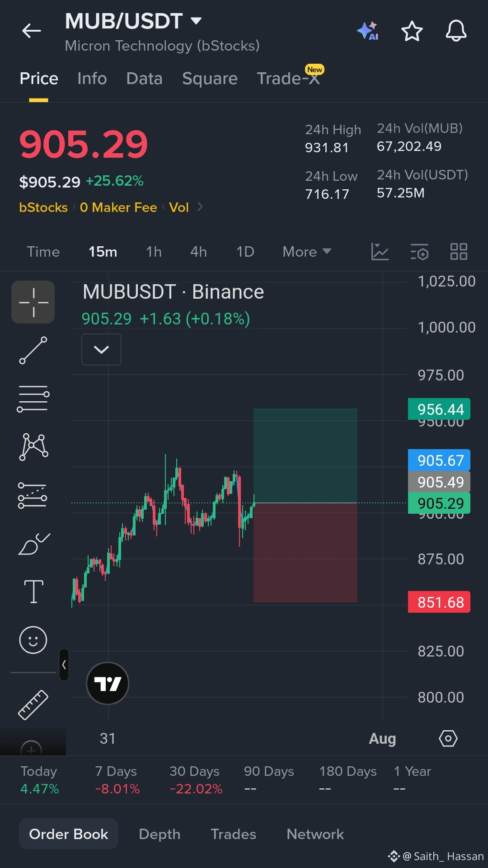
Task: Select the 1h chart interval
Action: point(154,252)
